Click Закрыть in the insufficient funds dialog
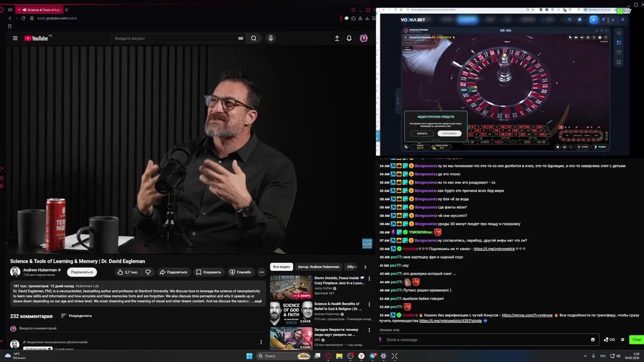Image resolution: width=644 pixels, height=362 pixels. 422,133
